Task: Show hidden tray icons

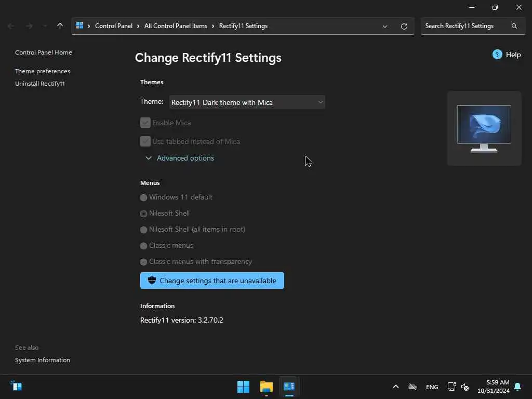Action: click(x=395, y=387)
